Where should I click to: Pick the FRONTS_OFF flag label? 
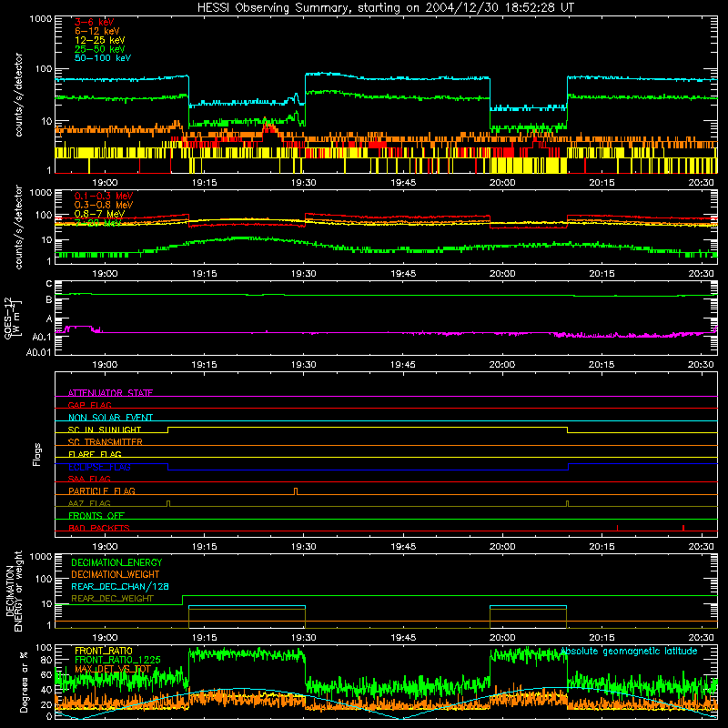tap(96, 515)
